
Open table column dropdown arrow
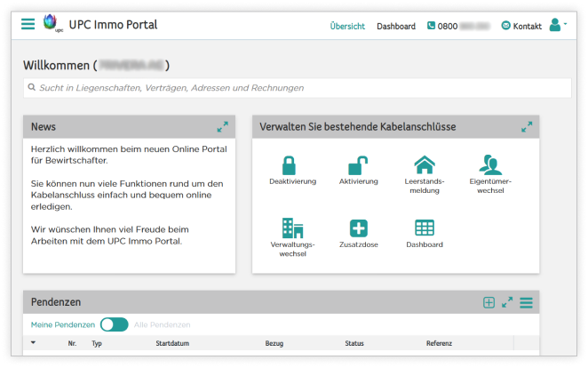coord(33,342)
